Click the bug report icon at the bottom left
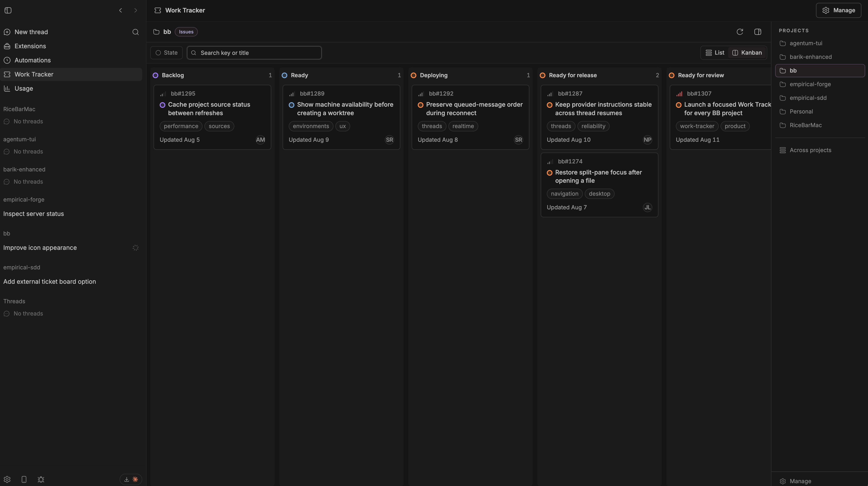This screenshot has width=868, height=486. coord(41,479)
